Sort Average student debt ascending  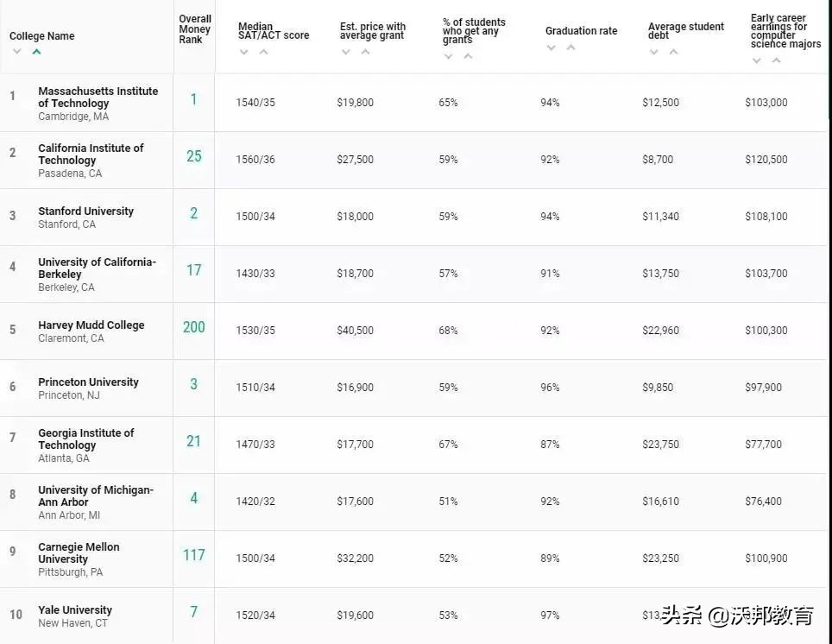coord(672,54)
